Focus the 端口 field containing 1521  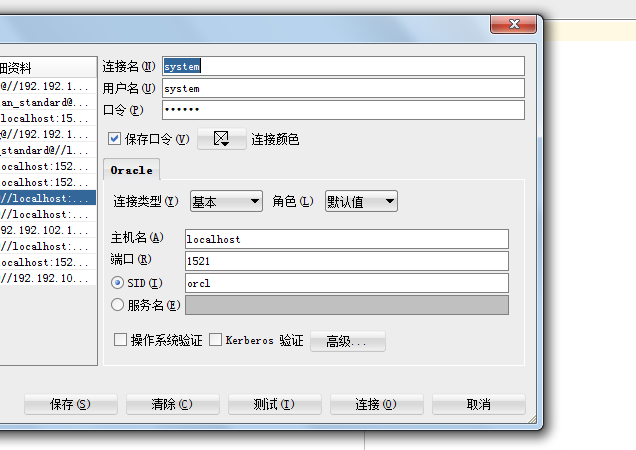point(347,261)
